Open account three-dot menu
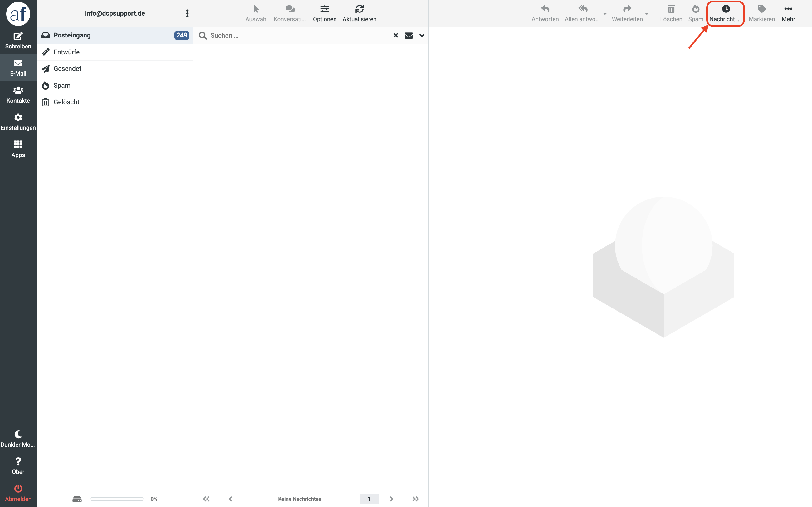 coord(187,13)
